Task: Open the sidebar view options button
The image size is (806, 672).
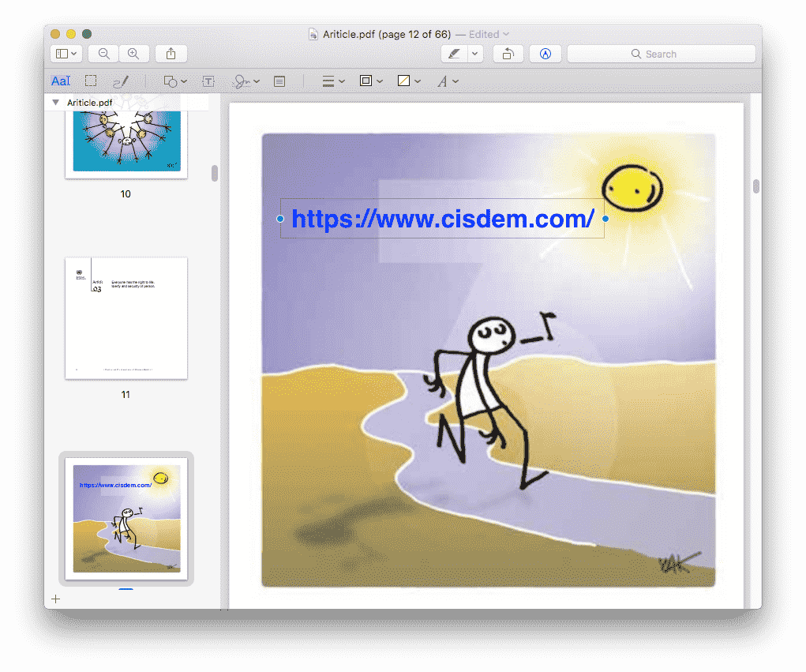Action: pos(66,54)
